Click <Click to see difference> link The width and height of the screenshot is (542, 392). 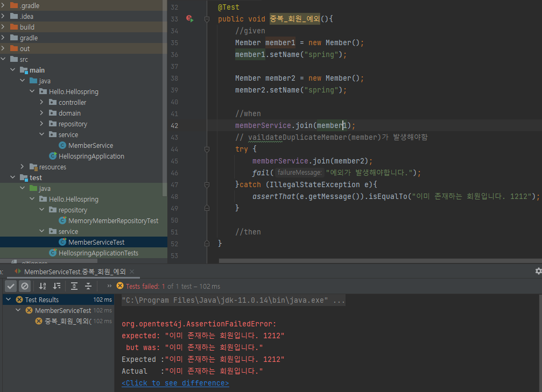175,383
